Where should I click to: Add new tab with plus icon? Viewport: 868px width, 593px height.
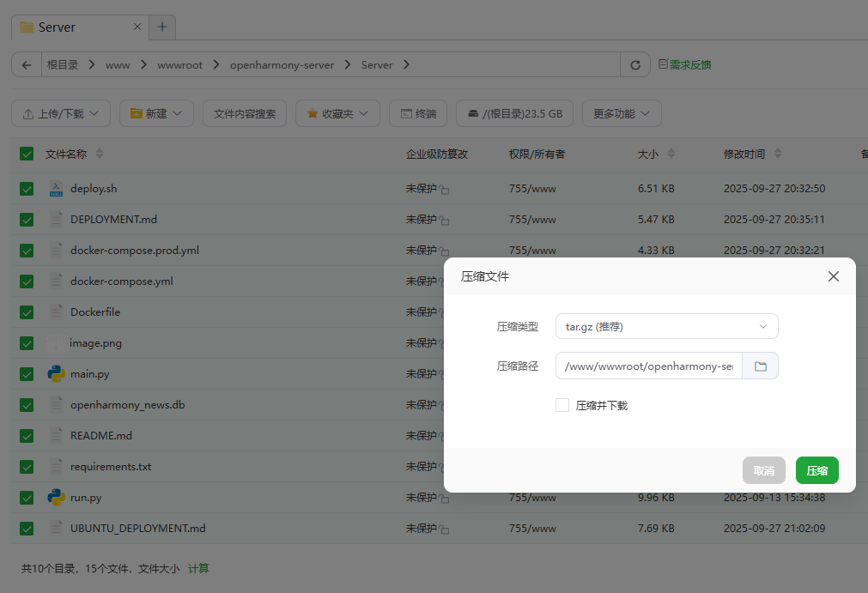point(161,27)
